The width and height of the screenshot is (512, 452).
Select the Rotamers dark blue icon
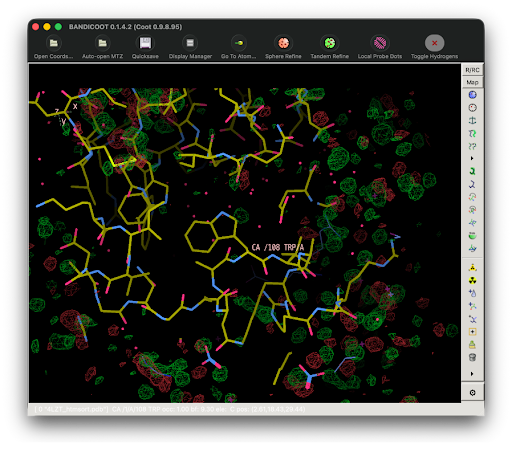point(472,184)
